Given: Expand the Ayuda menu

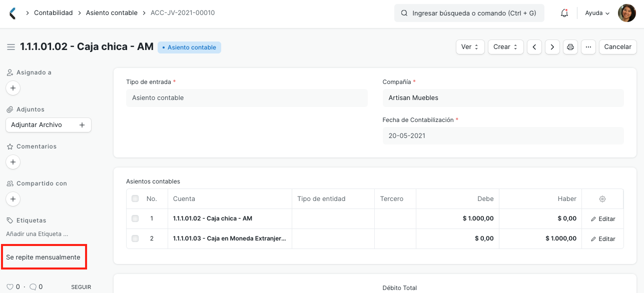Looking at the screenshot, I should 597,13.
